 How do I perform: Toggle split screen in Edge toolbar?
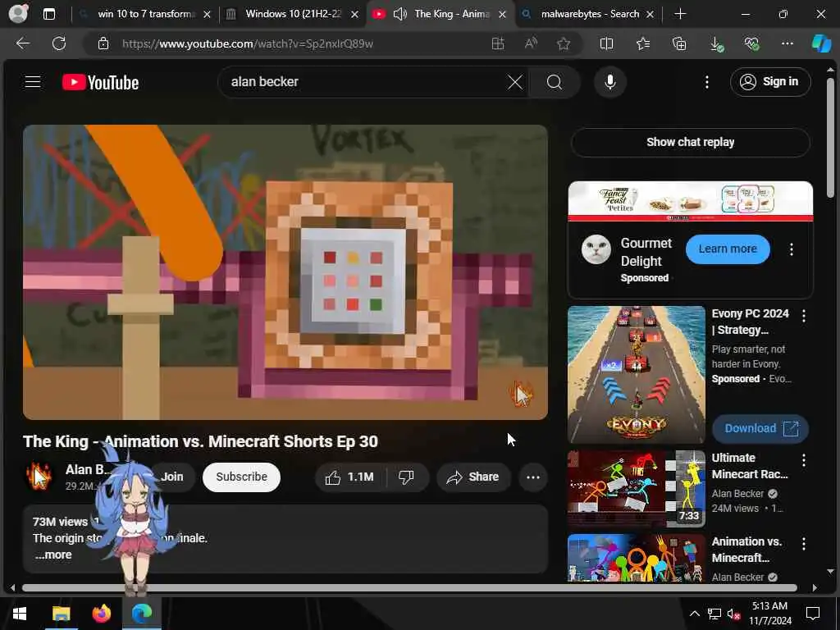point(606,44)
